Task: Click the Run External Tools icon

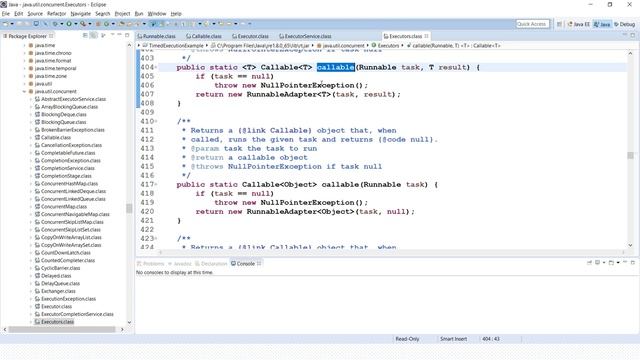Action: pos(83,24)
